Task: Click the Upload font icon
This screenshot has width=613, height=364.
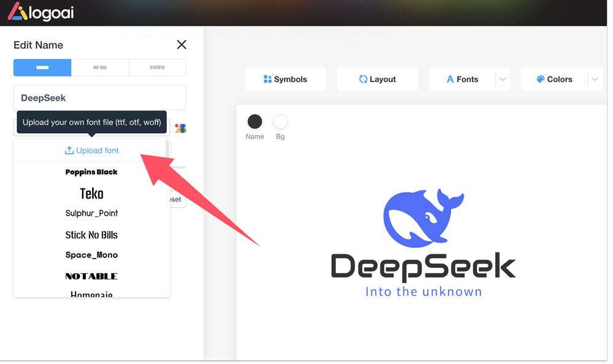Action: tap(69, 150)
